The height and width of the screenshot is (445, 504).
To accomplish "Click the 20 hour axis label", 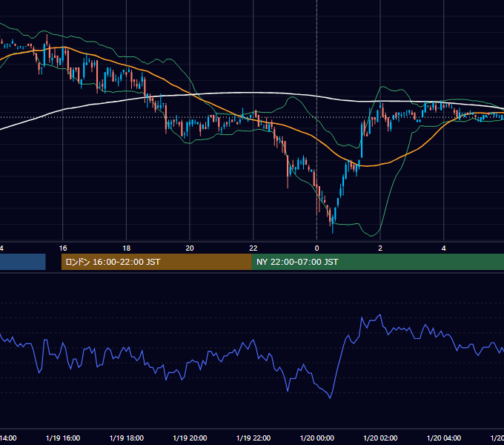I will [190, 248].
